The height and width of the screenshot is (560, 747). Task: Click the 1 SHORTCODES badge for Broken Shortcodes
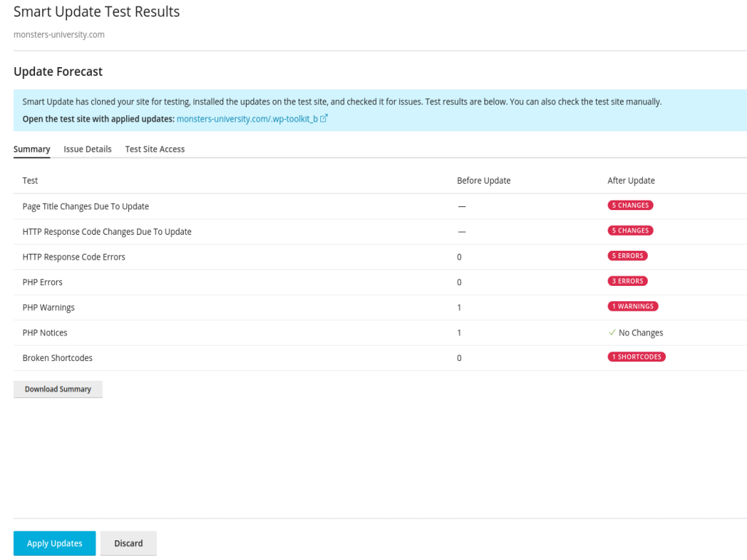pyautogui.click(x=636, y=357)
